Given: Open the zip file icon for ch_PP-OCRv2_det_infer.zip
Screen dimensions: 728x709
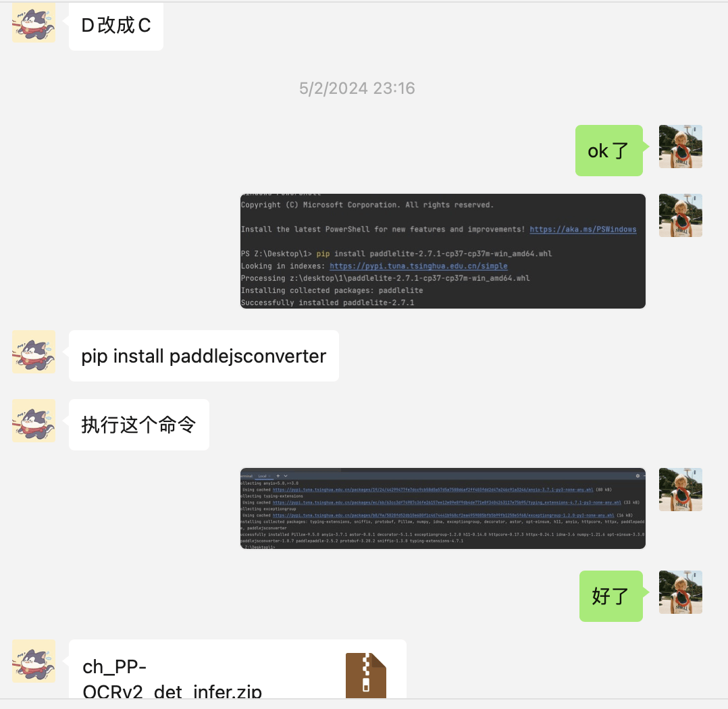Looking at the screenshot, I should [366, 675].
